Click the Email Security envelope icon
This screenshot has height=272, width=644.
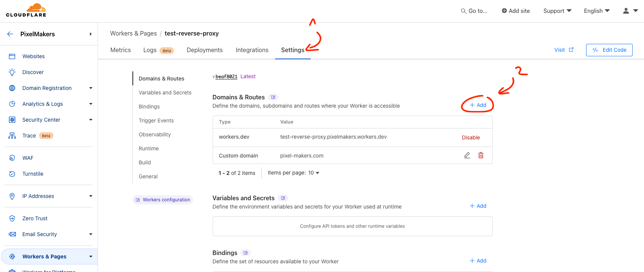12,234
